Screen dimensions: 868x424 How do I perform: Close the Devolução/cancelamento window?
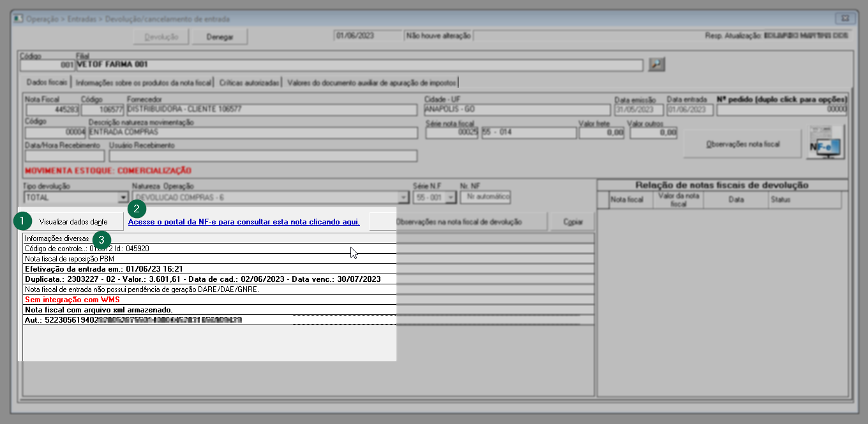pyautogui.click(x=845, y=19)
